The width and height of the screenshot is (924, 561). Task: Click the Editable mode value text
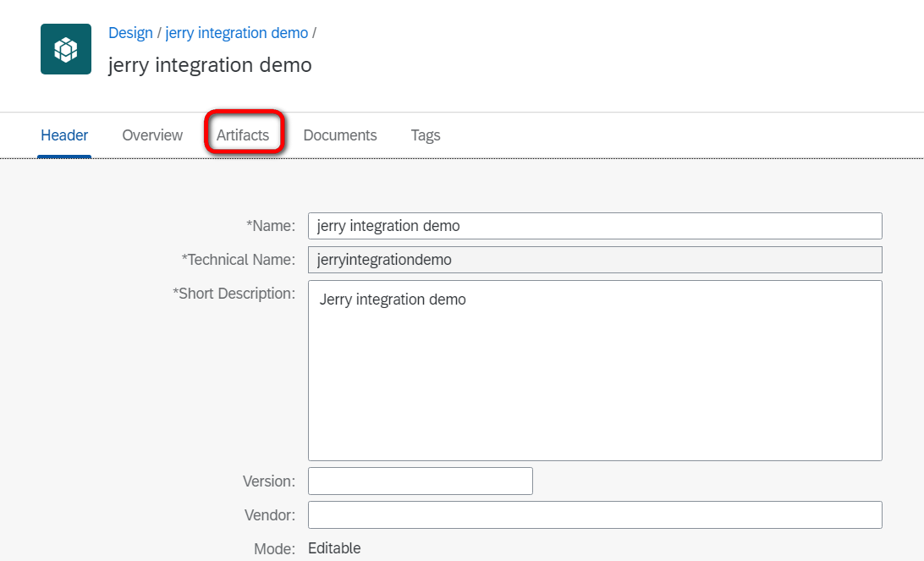(334, 548)
